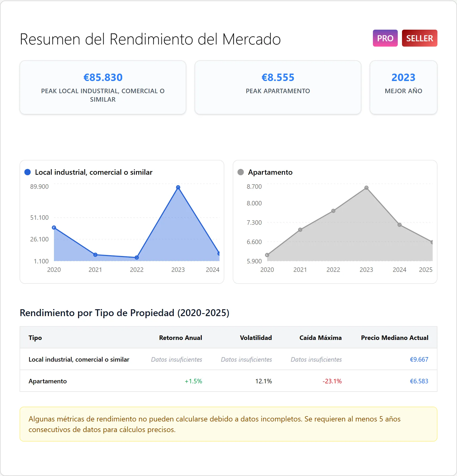Click the Apartamento chart title

click(x=270, y=172)
